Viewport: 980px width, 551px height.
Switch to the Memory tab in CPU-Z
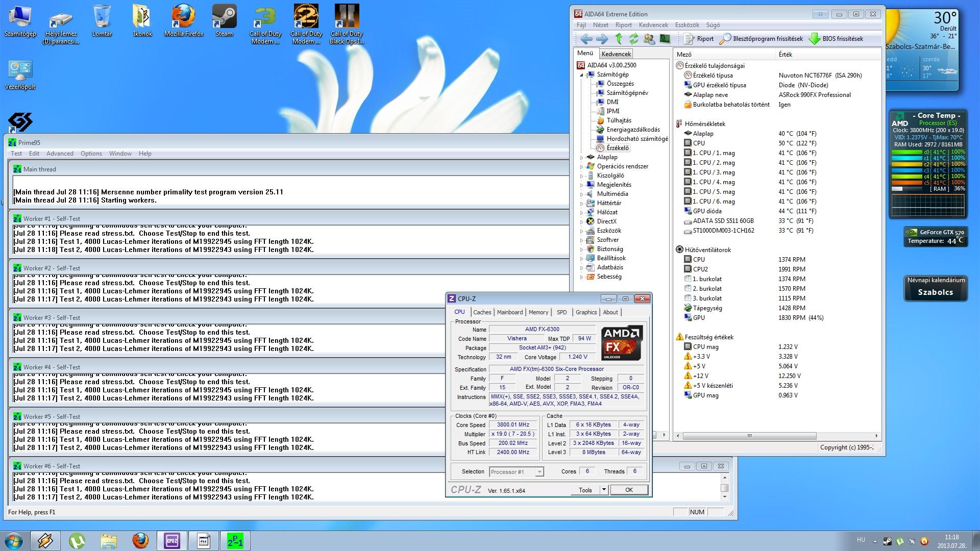[x=538, y=312]
